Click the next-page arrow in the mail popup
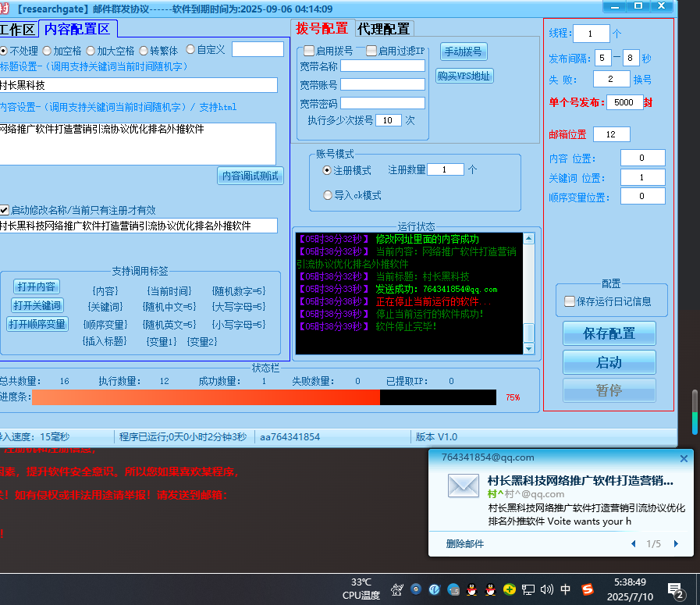The width and height of the screenshot is (700, 605). tap(676, 543)
